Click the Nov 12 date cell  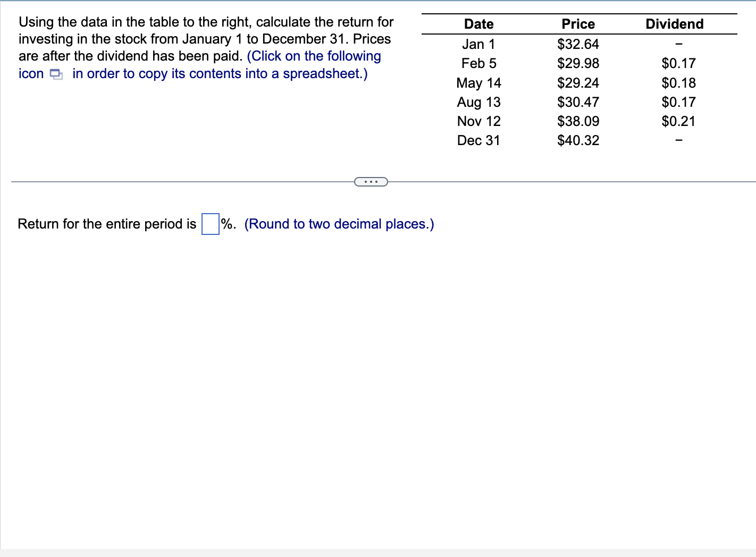point(479,121)
